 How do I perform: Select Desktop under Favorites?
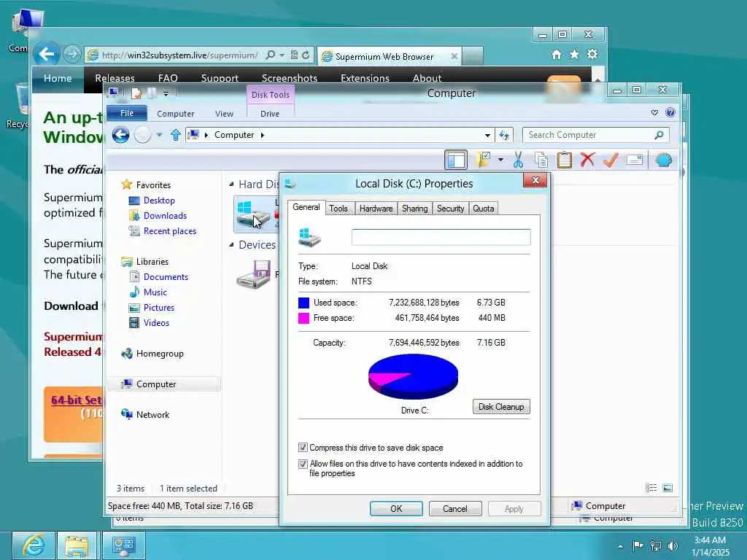(159, 201)
